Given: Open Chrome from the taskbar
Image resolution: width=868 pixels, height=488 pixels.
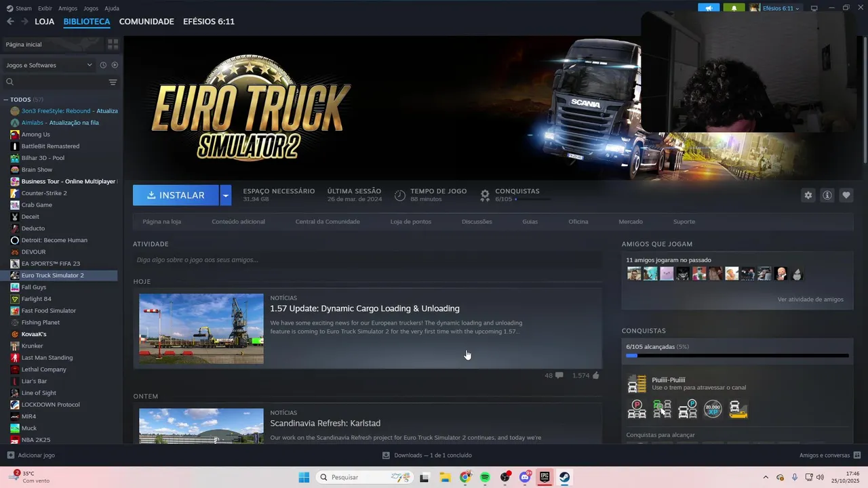Looking at the screenshot, I should (x=465, y=477).
